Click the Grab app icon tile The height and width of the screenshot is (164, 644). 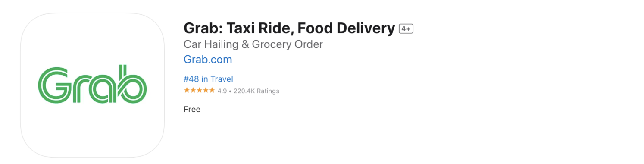tap(92, 85)
